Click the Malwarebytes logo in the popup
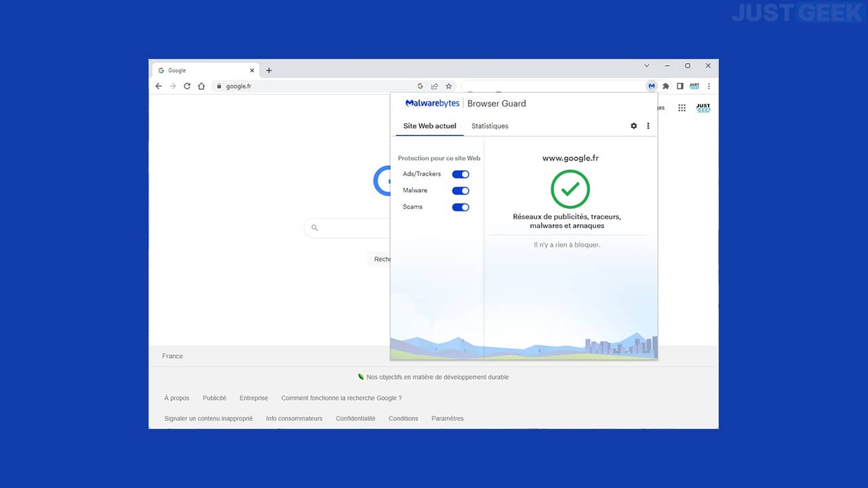868x488 pixels. point(432,104)
